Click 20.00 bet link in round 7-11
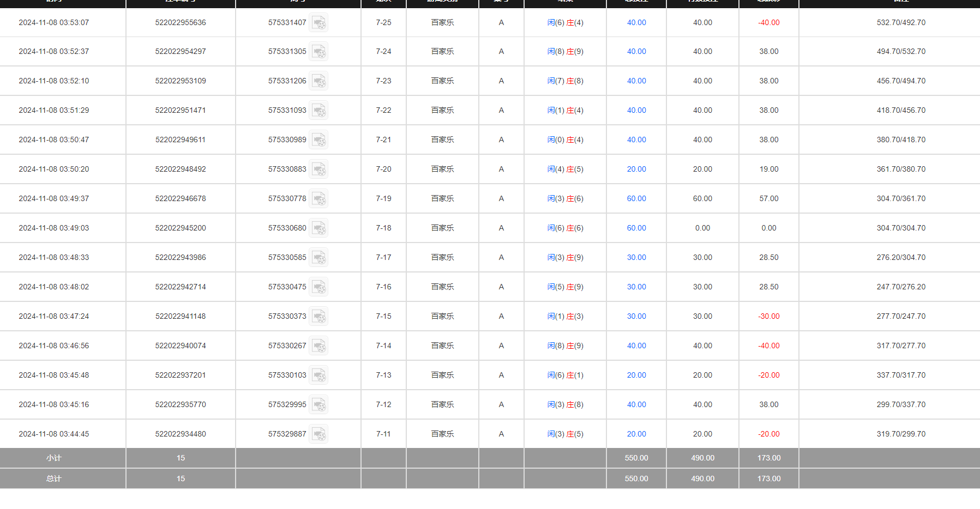The width and height of the screenshot is (980, 509). tap(636, 434)
